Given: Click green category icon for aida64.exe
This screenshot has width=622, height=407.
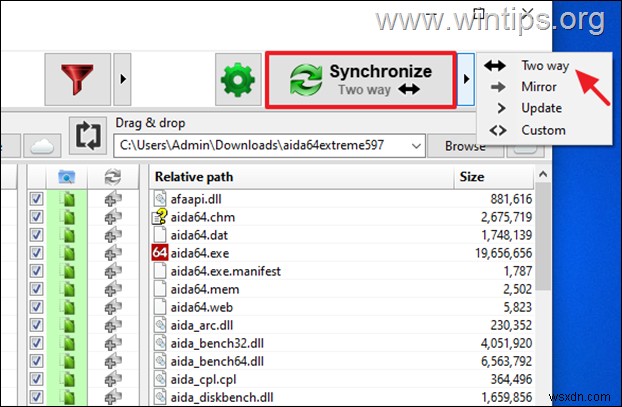Looking at the screenshot, I should tap(68, 253).
